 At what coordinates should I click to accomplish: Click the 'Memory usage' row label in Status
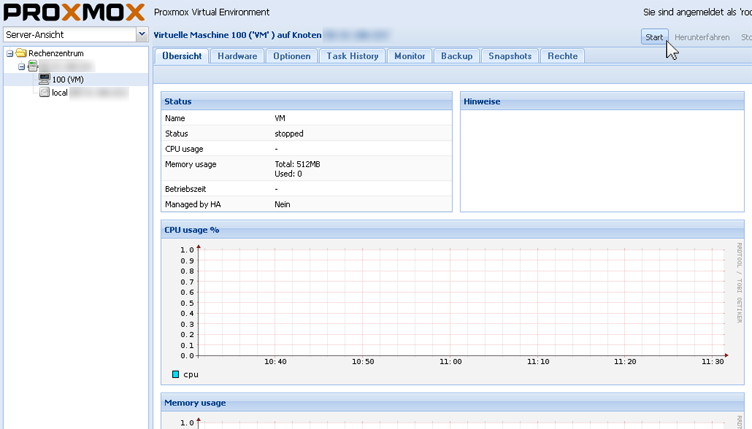point(190,164)
